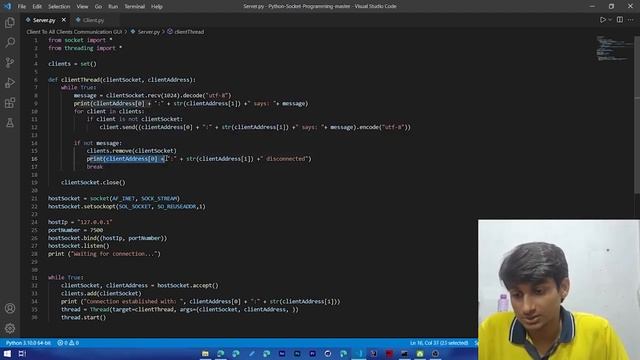The width and height of the screenshot is (640, 360).
Task: Click 'def clientThread' function definition line
Action: coord(122,80)
